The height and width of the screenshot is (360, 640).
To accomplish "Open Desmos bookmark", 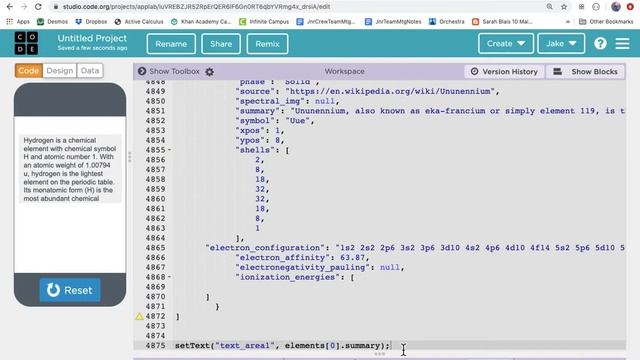I will tap(52, 22).
